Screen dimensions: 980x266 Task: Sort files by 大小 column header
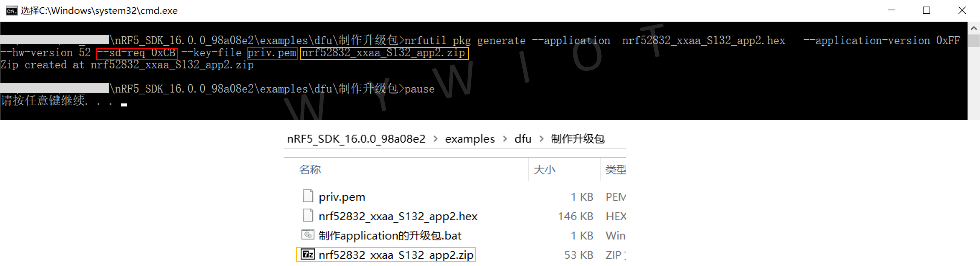pos(544,170)
